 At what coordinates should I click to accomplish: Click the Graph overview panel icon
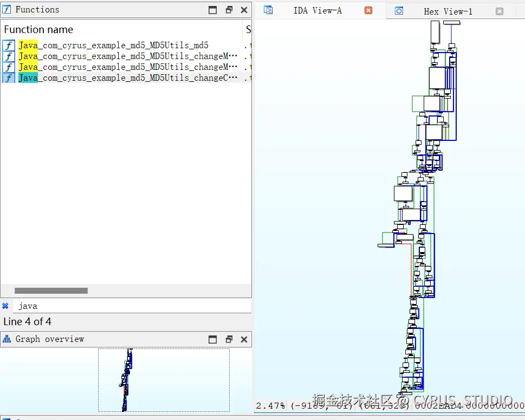coord(7,339)
